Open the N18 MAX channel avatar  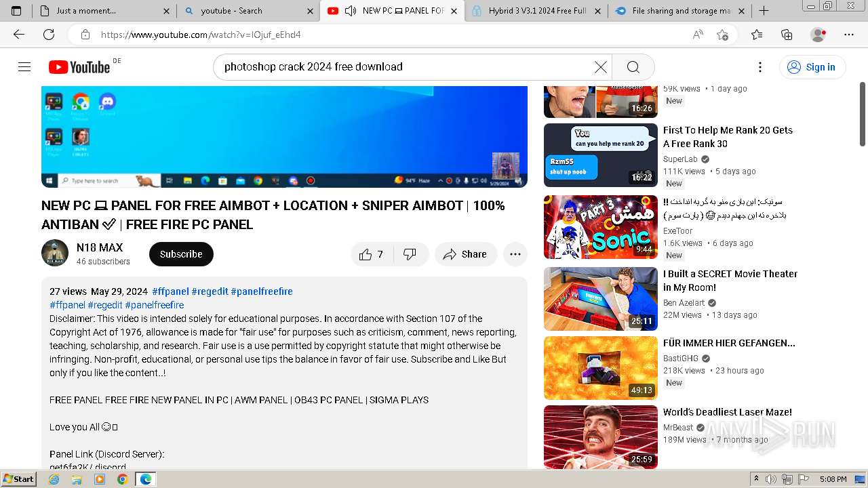(x=55, y=253)
